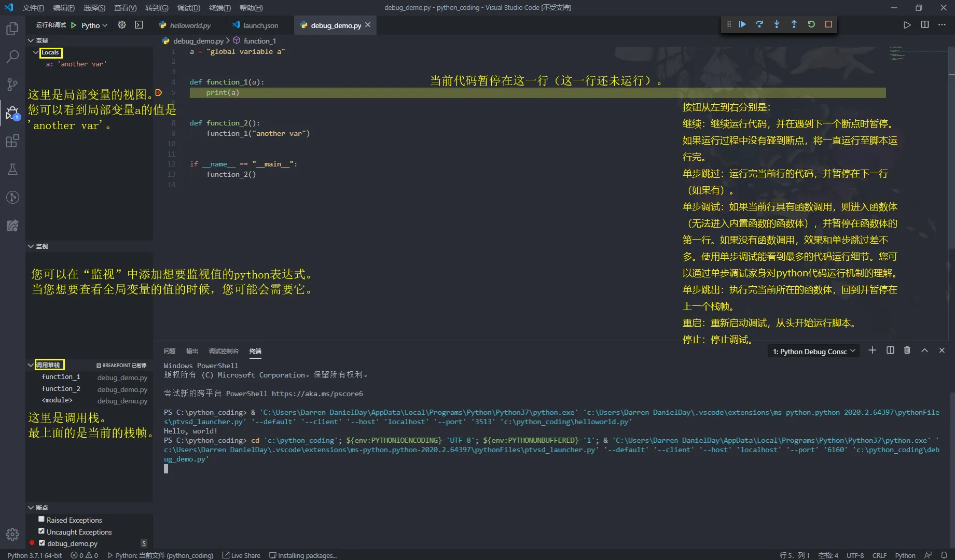Expand the 监视 (Watch) section

point(31,246)
